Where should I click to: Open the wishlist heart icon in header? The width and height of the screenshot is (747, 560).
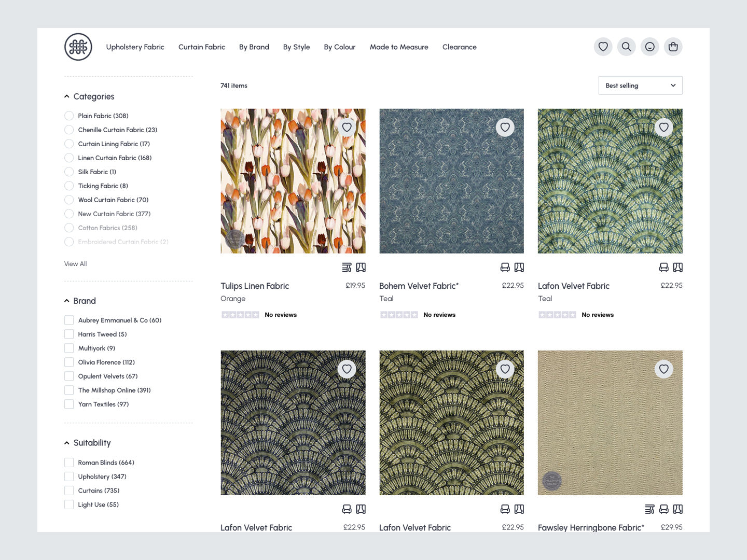pos(603,47)
